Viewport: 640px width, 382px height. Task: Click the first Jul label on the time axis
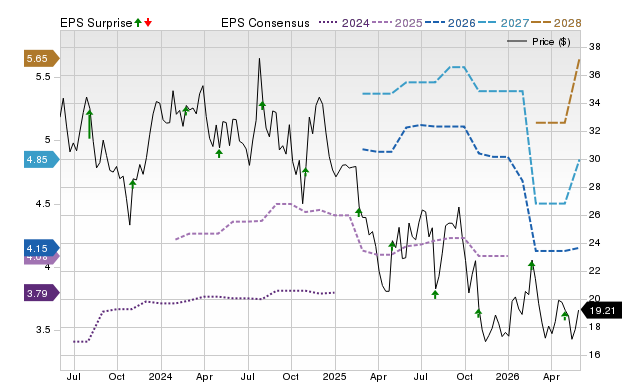(74, 376)
